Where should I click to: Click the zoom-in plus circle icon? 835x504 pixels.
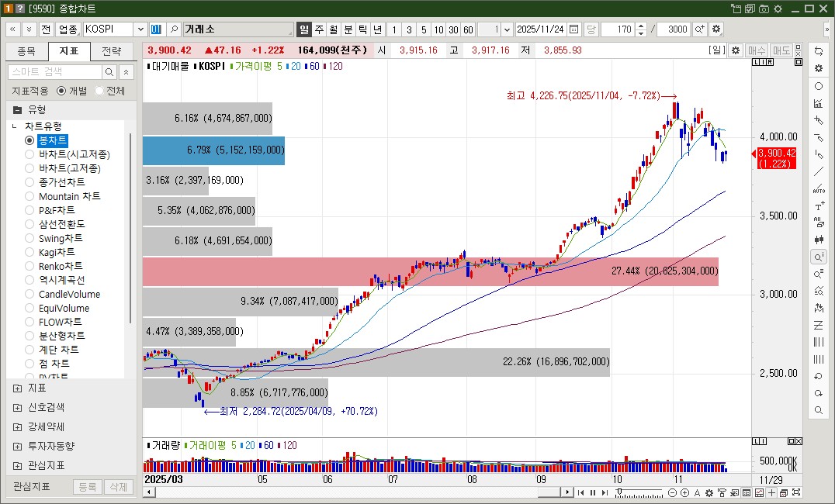(x=684, y=493)
